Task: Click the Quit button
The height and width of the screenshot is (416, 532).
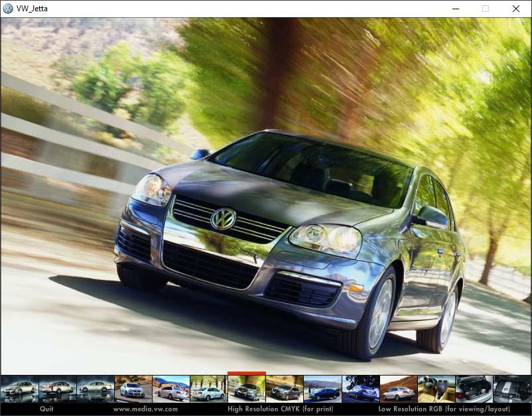Action: click(x=46, y=409)
